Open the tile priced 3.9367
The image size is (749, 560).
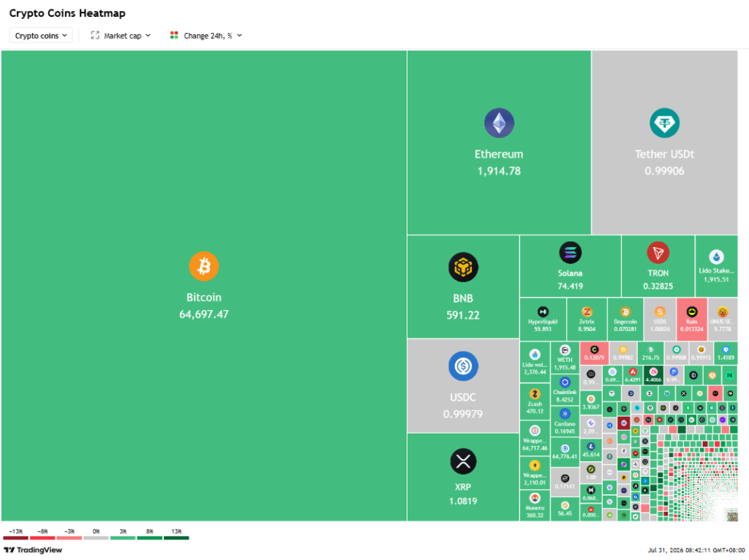[591, 403]
